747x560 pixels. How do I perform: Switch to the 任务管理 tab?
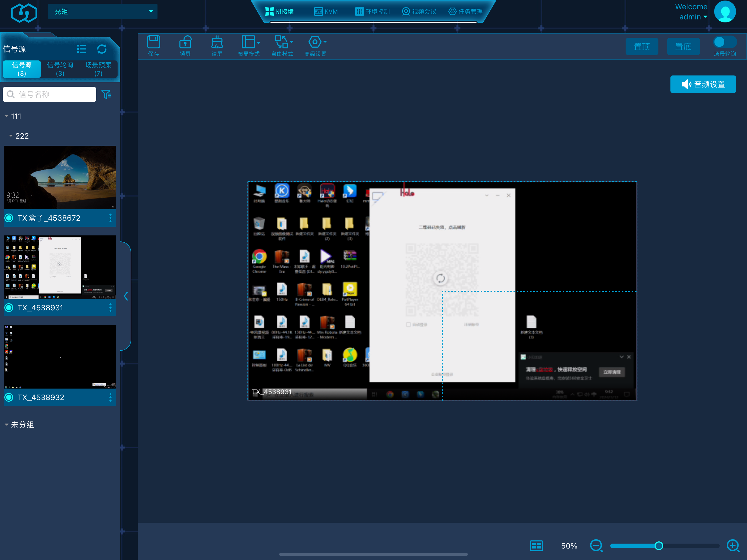[465, 11]
